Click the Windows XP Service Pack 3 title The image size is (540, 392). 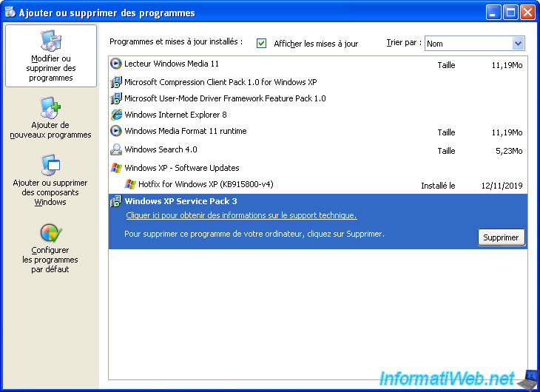pos(180,201)
